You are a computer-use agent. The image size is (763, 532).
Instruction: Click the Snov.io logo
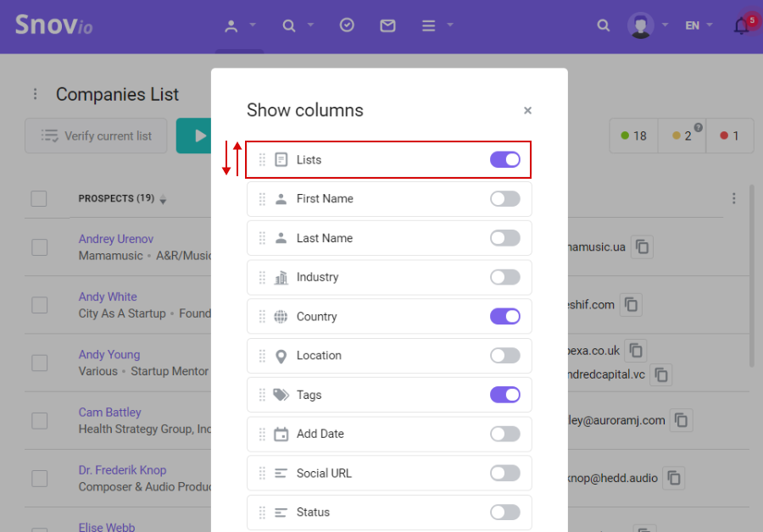click(x=54, y=25)
